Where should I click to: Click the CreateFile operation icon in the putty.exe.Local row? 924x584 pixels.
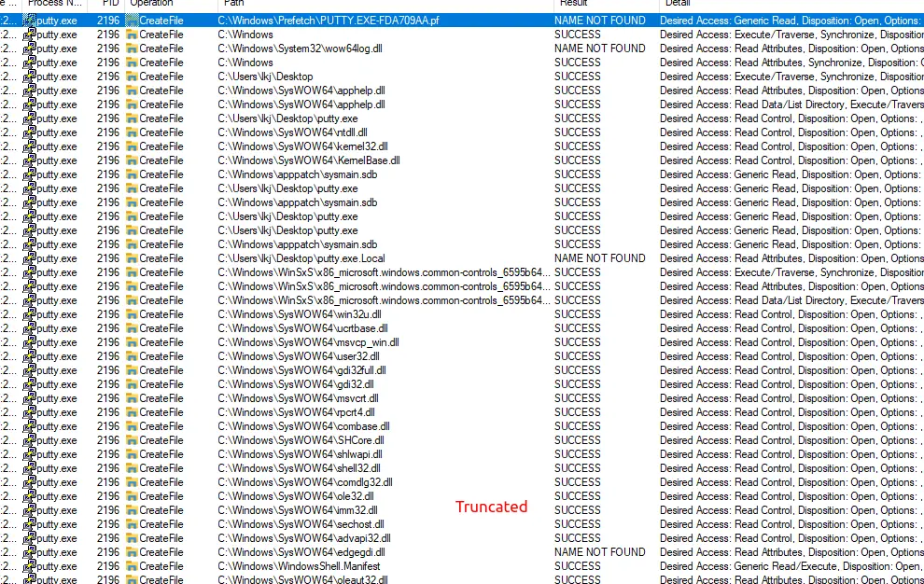132,258
